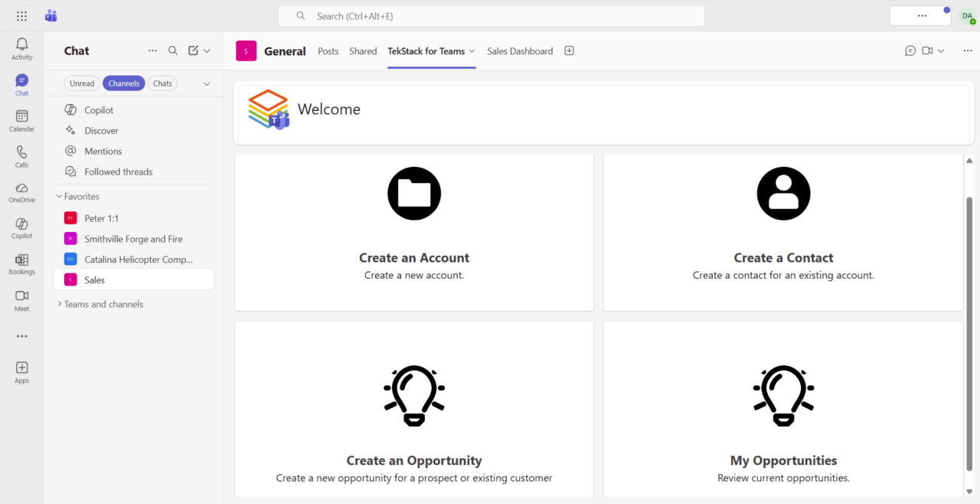Toggle the Chats filter pill
The width and height of the screenshot is (980, 504).
point(162,83)
